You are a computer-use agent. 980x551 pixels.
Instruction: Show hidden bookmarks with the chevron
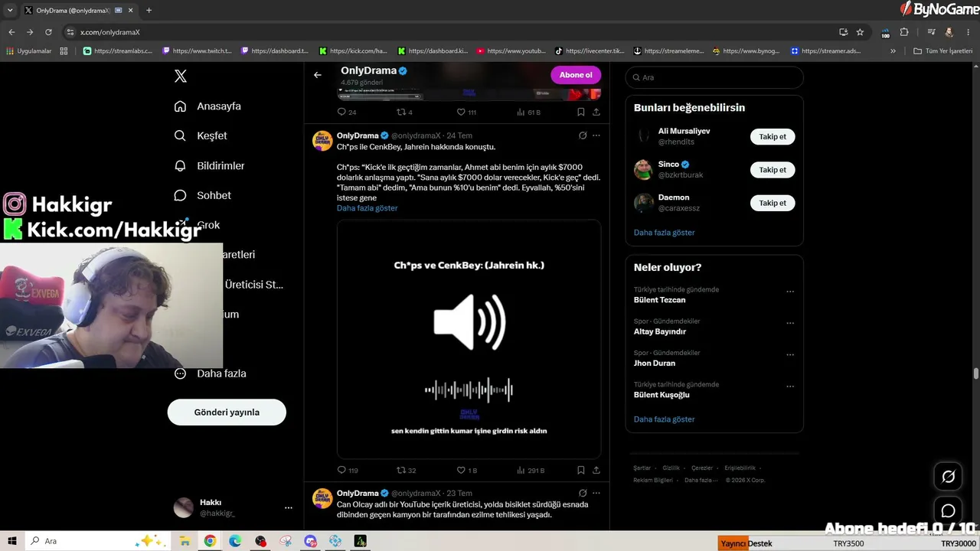pos(893,51)
